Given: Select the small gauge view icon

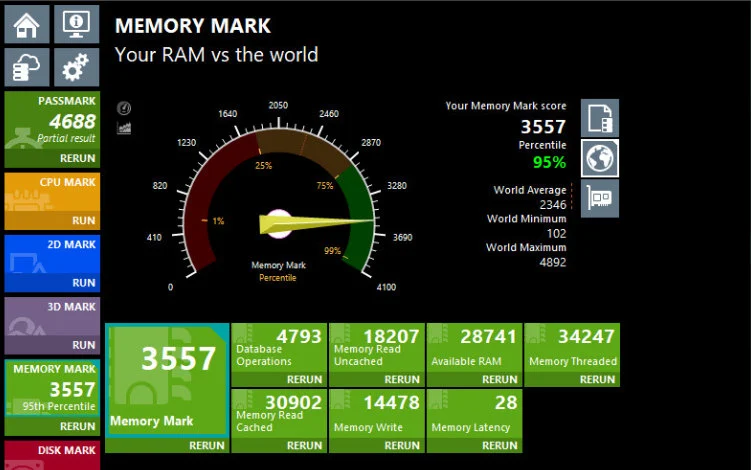Looking at the screenshot, I should (x=125, y=108).
